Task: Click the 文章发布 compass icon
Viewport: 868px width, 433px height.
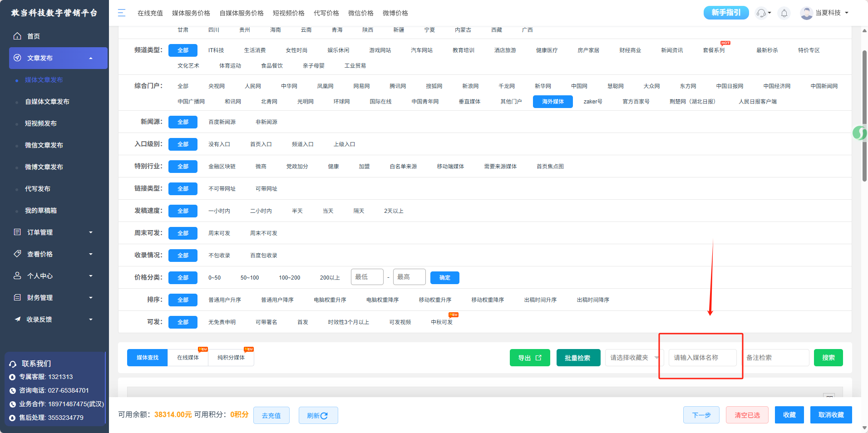Action: (17, 58)
